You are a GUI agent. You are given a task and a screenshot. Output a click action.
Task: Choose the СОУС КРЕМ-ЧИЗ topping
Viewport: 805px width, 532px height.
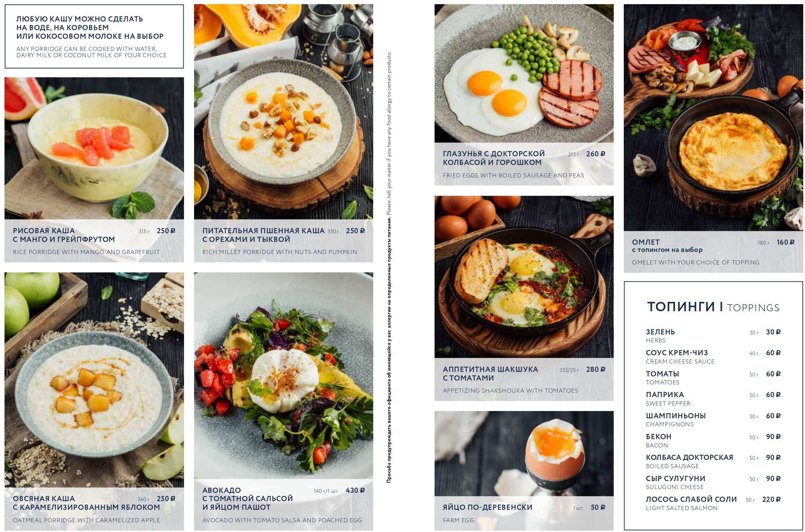pos(713,357)
